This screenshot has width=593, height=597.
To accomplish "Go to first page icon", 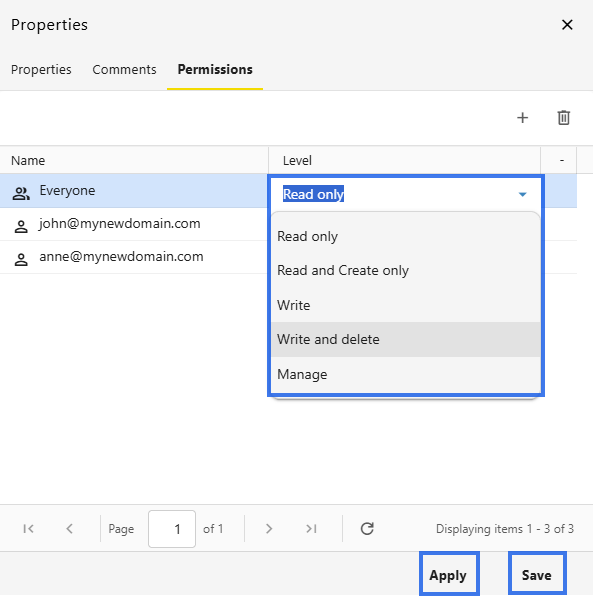I will point(29,529).
